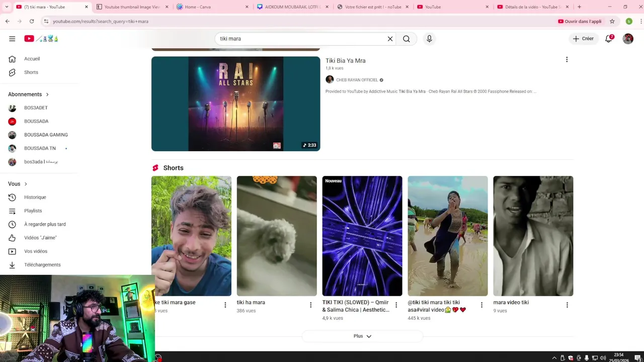Switch to Détails de la vidéo tab

coord(532,7)
